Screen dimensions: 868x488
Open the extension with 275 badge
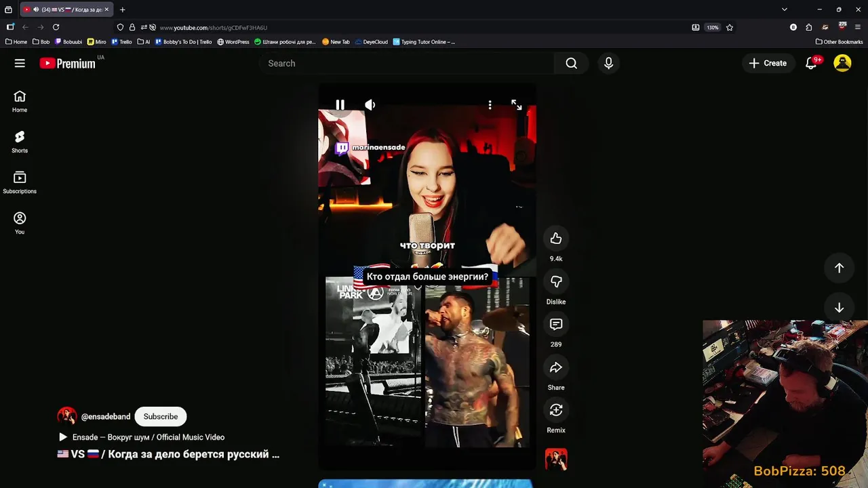point(842,26)
